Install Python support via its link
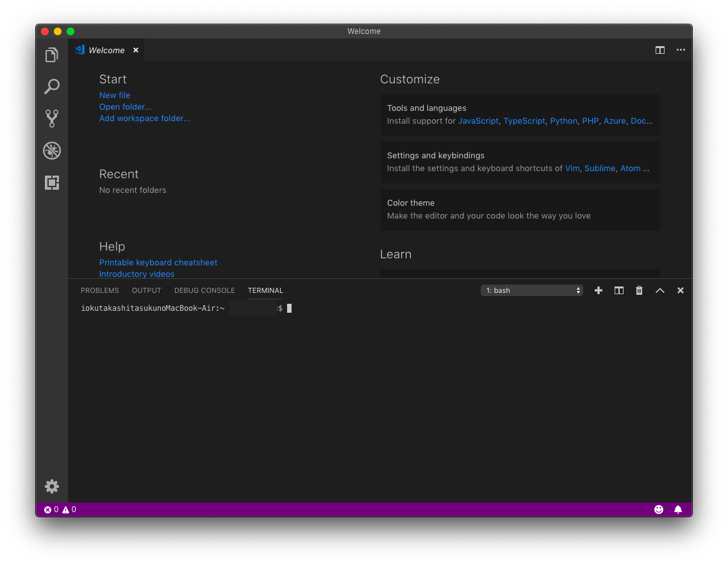728x564 pixels. (x=563, y=120)
